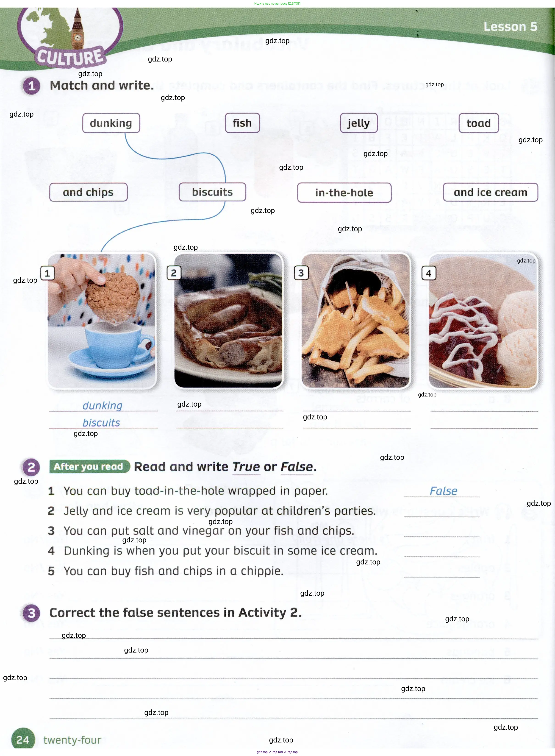Select the 'and ice cream' word box
Viewport: 555px width, 756px height.
491,192
